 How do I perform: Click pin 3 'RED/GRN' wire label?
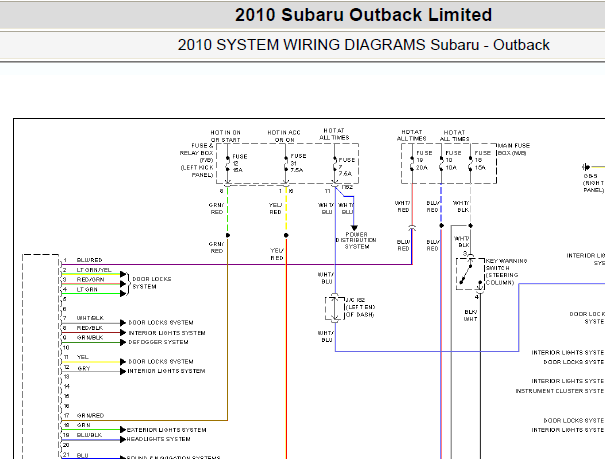[x=90, y=279]
